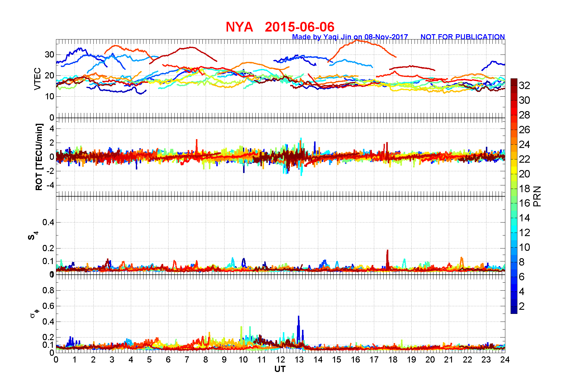Click the σφ axis tick 0.8

click(x=48, y=290)
